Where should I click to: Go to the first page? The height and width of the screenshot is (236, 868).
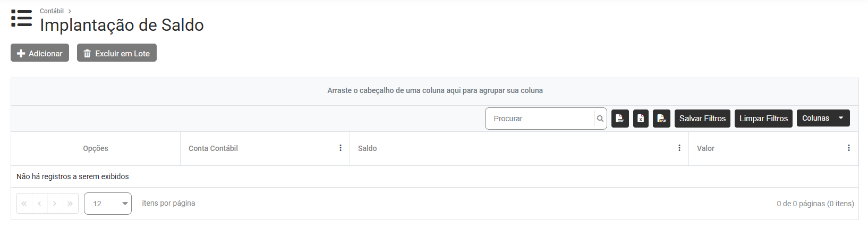tap(24, 204)
